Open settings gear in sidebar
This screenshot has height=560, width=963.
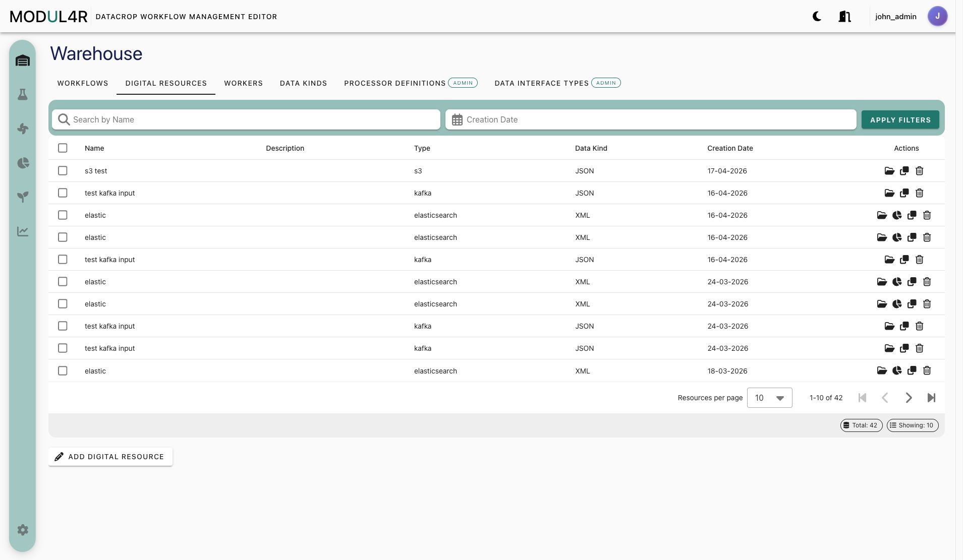pos(23,530)
